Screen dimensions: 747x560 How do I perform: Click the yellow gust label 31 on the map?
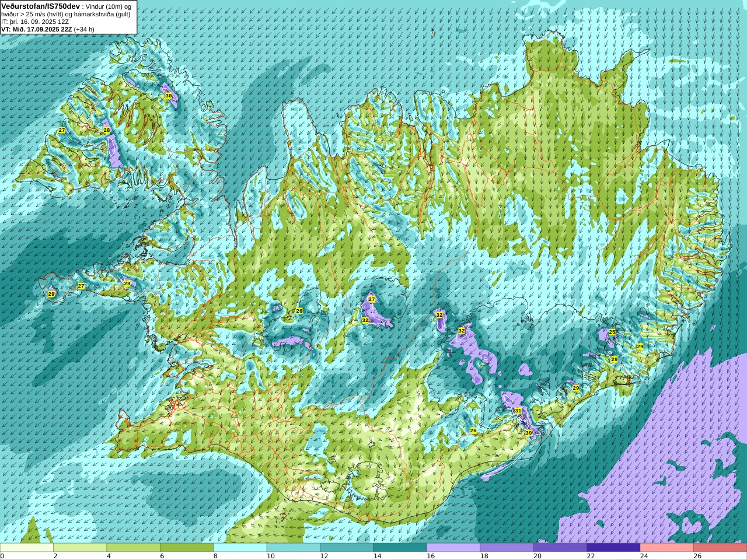518,411
